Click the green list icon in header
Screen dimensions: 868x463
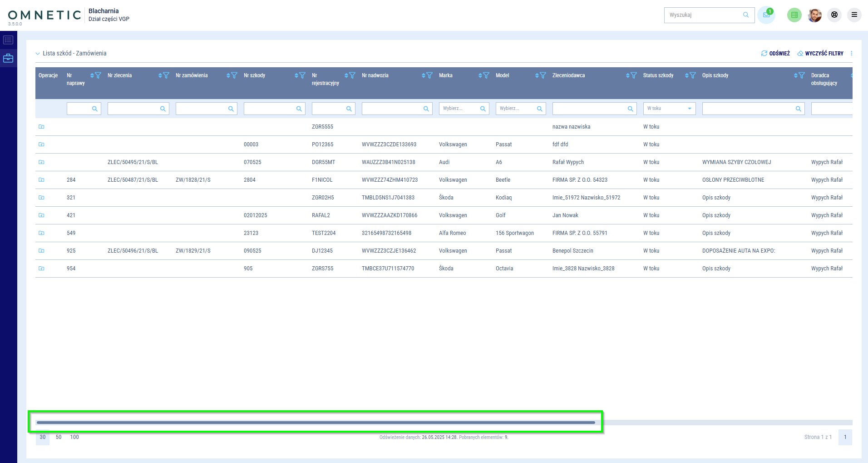(794, 15)
